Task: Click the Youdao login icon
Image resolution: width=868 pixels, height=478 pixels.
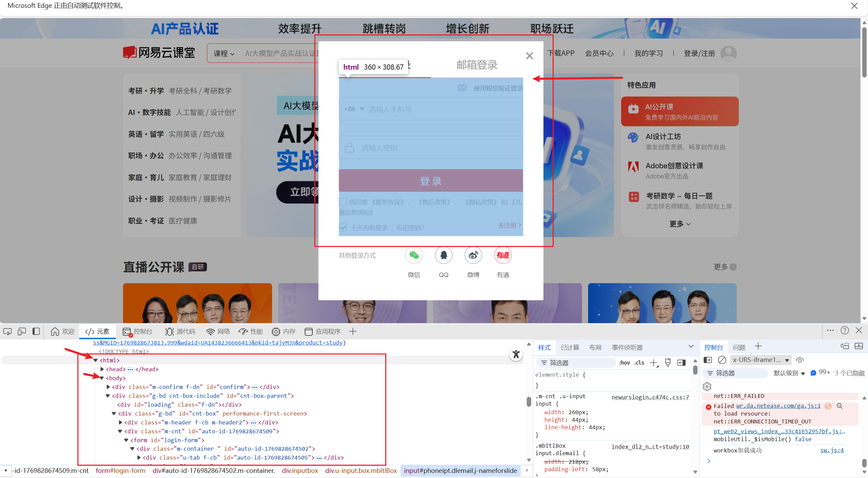Action: coord(503,255)
